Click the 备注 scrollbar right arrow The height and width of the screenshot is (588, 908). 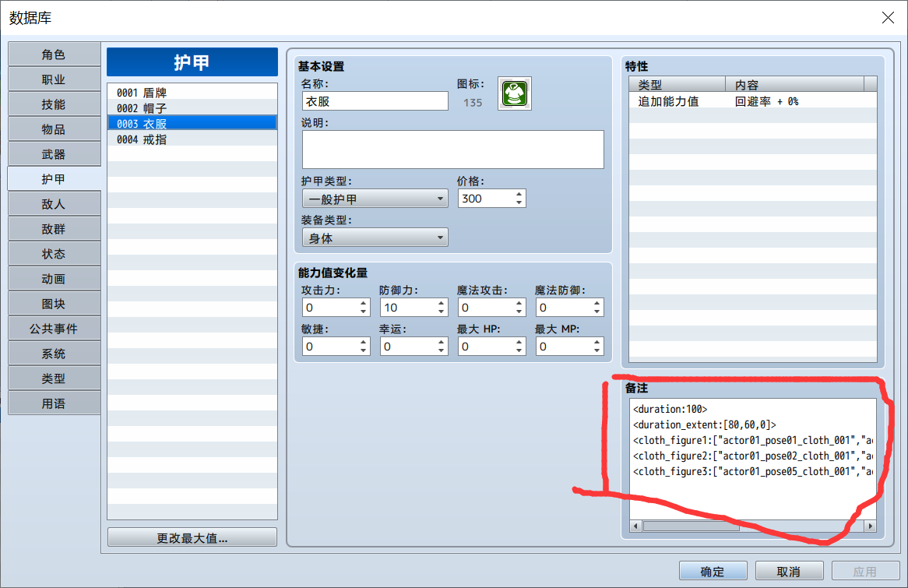pos(871,526)
